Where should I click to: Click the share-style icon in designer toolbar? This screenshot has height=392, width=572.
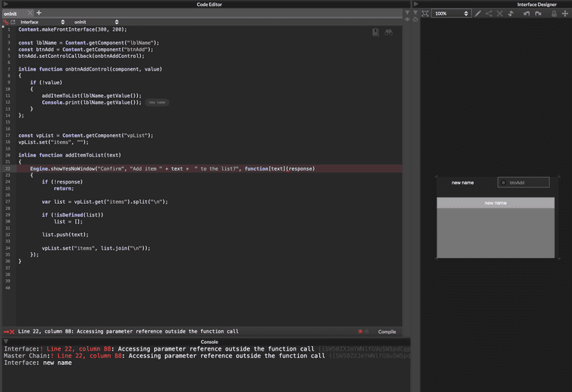click(x=488, y=14)
